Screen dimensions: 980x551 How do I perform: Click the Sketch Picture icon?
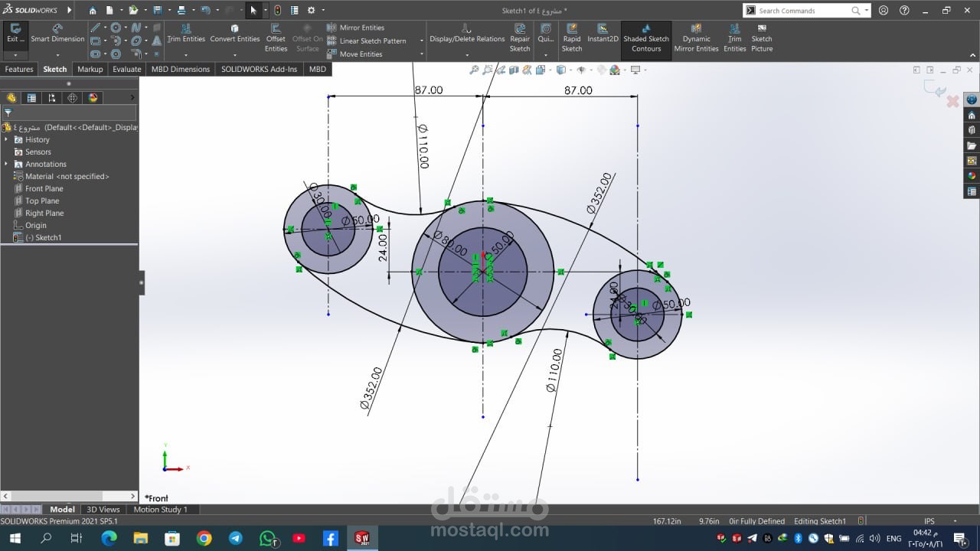click(761, 38)
